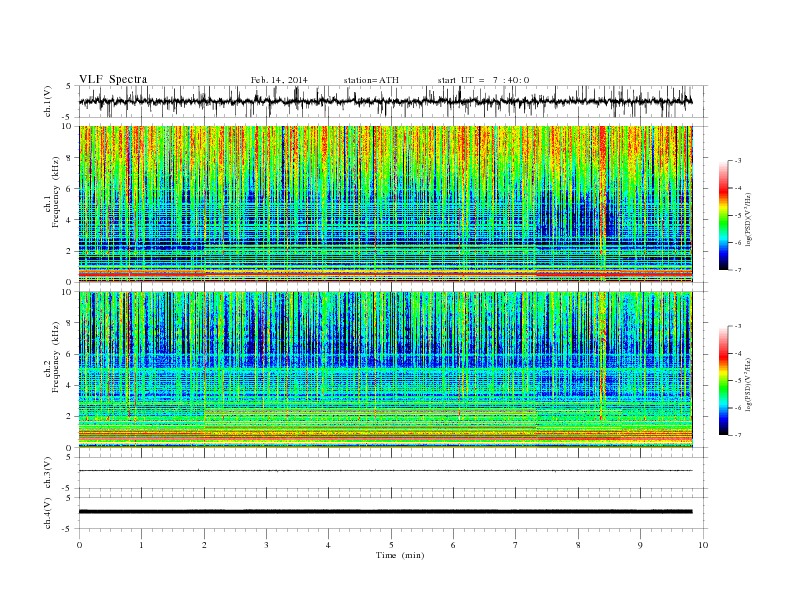Click the date 'Feb. 14, 2014'
This screenshot has width=792, height=612.
pos(279,80)
